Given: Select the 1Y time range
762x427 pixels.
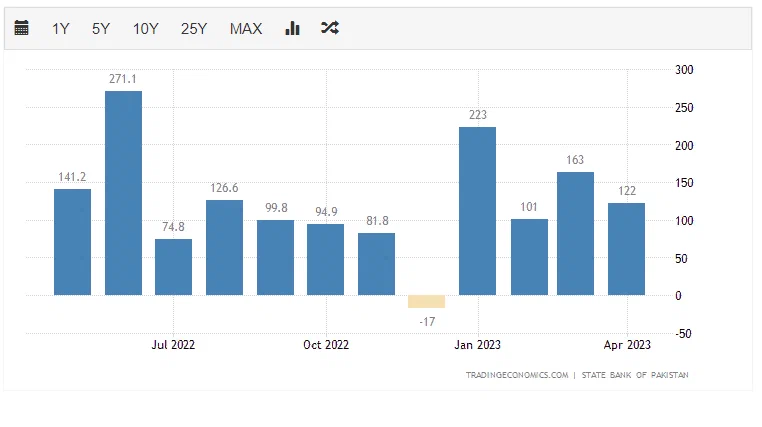Looking at the screenshot, I should pos(61,29).
